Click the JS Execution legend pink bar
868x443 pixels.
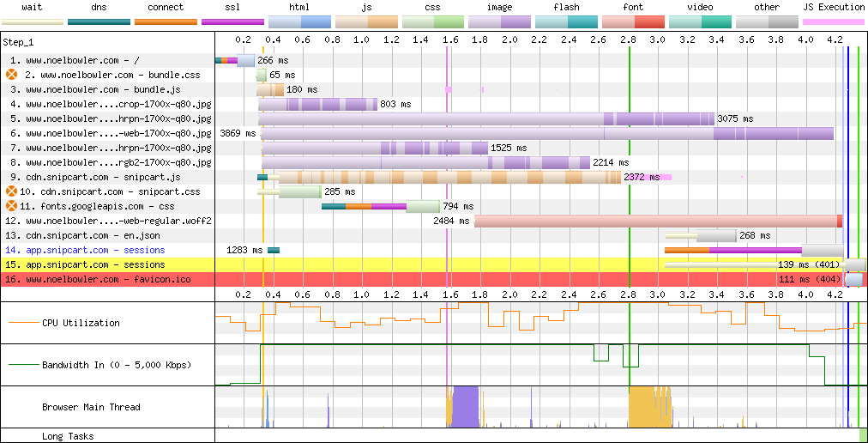(834, 22)
